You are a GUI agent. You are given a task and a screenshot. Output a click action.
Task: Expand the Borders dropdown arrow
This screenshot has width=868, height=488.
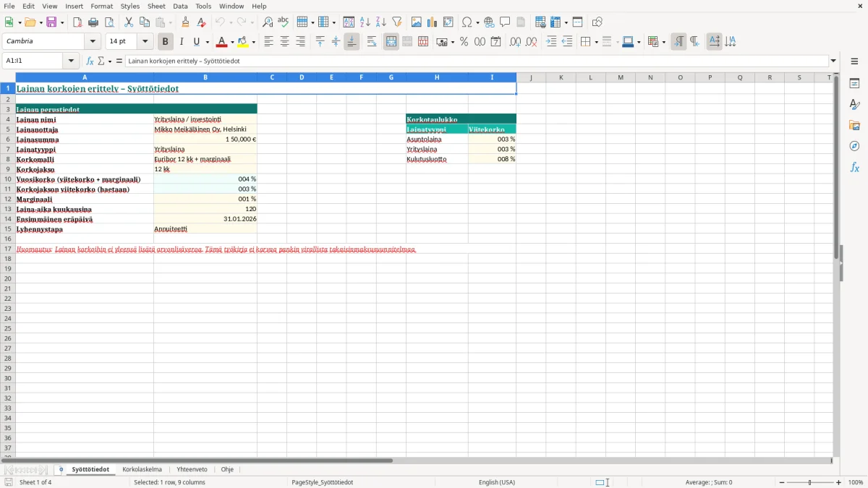click(x=596, y=42)
